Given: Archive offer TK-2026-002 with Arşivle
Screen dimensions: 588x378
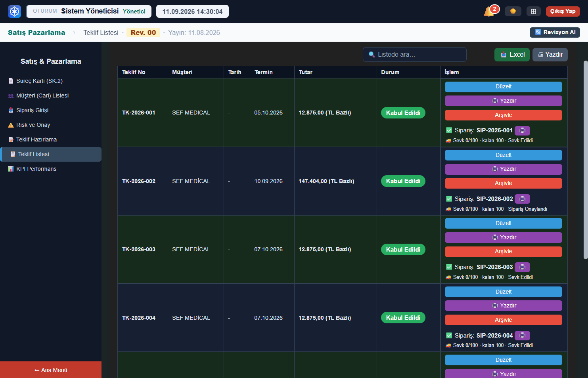Looking at the screenshot, I should click(504, 183).
